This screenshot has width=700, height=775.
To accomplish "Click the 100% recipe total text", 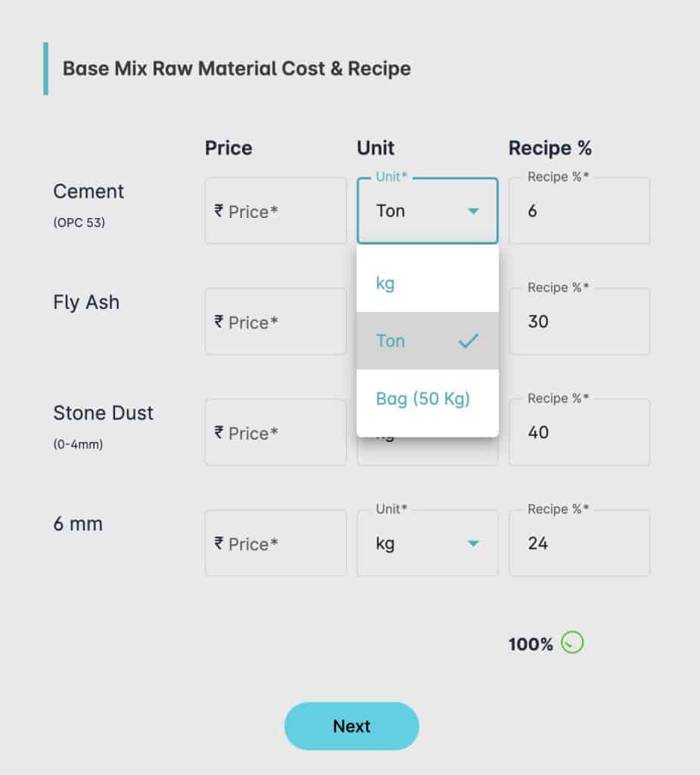I will coord(530,644).
